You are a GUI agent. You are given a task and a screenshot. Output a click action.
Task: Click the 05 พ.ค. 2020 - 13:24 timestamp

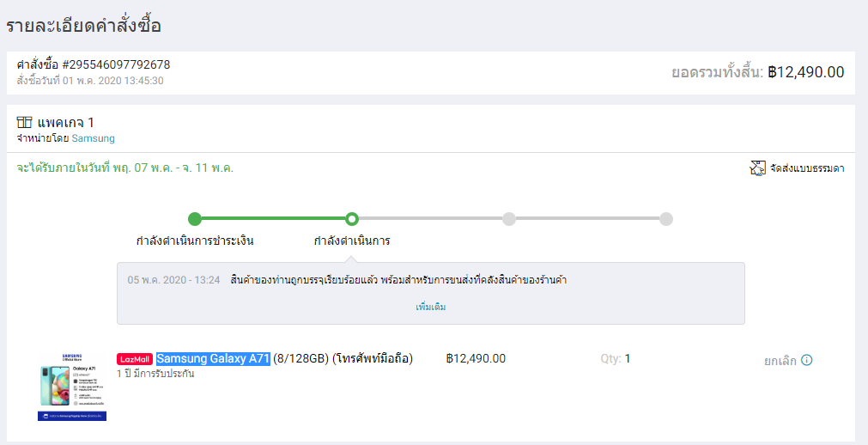pyautogui.click(x=173, y=280)
